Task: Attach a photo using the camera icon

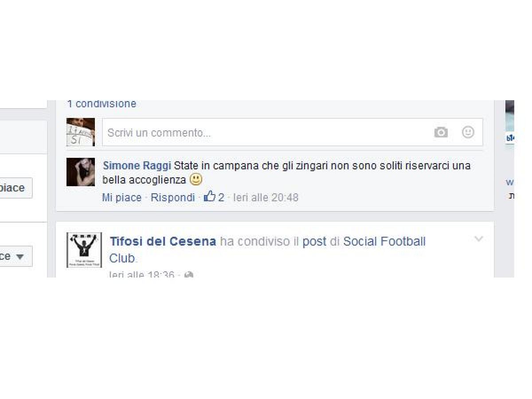Action: pos(441,132)
